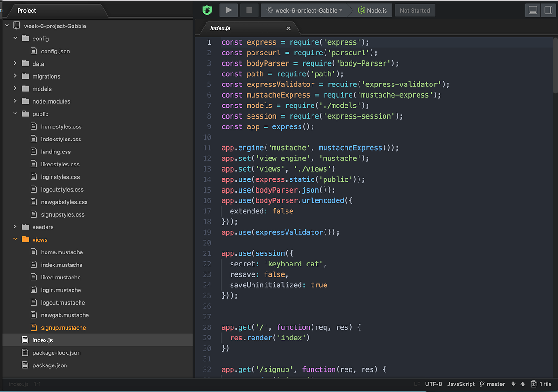Expand the node_modules folder

[x=15, y=101]
